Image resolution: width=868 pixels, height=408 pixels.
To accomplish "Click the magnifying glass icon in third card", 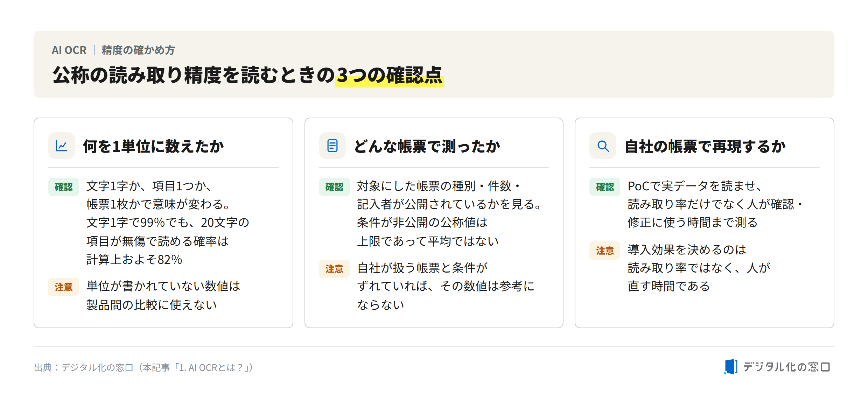I will pyautogui.click(x=603, y=146).
